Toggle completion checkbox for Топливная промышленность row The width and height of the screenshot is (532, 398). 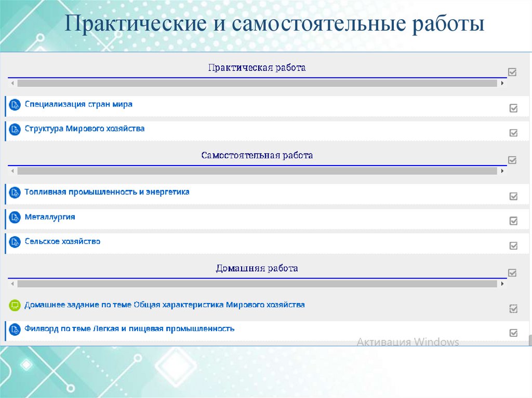pos(513,196)
